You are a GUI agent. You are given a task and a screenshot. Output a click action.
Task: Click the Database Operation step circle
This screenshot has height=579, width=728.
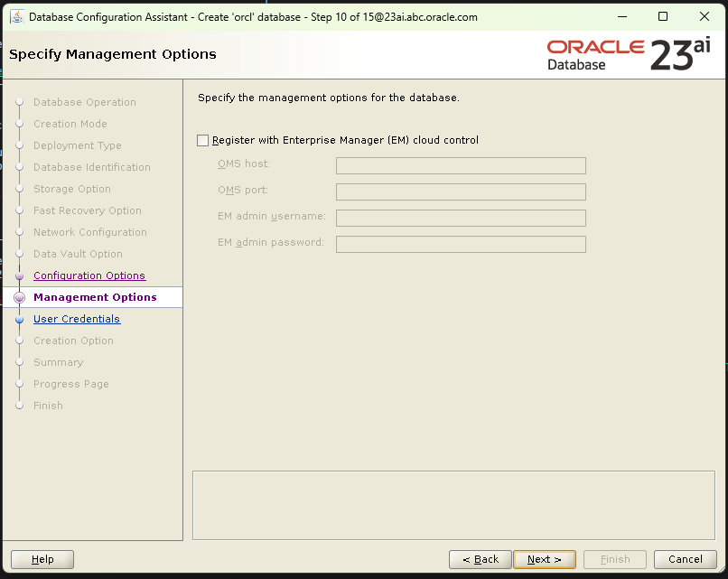coord(20,102)
